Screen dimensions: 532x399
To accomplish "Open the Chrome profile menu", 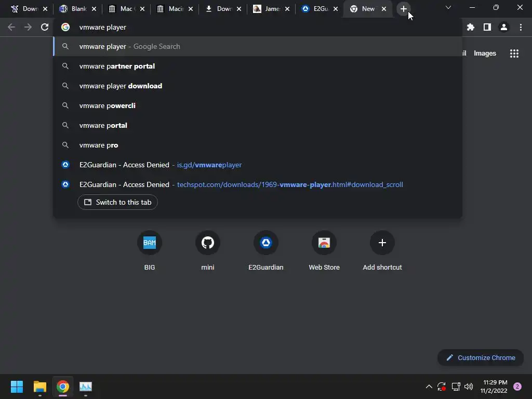I will (x=504, y=27).
